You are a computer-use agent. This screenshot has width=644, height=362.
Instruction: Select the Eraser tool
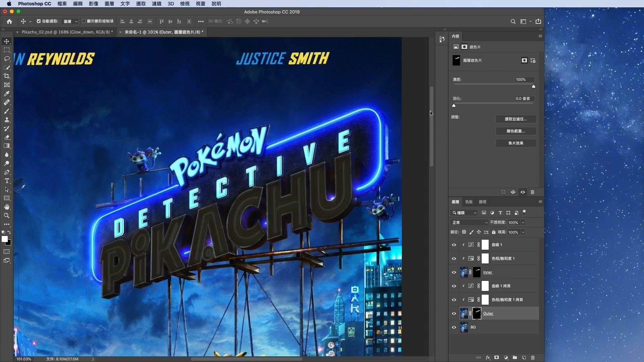[x=7, y=137]
